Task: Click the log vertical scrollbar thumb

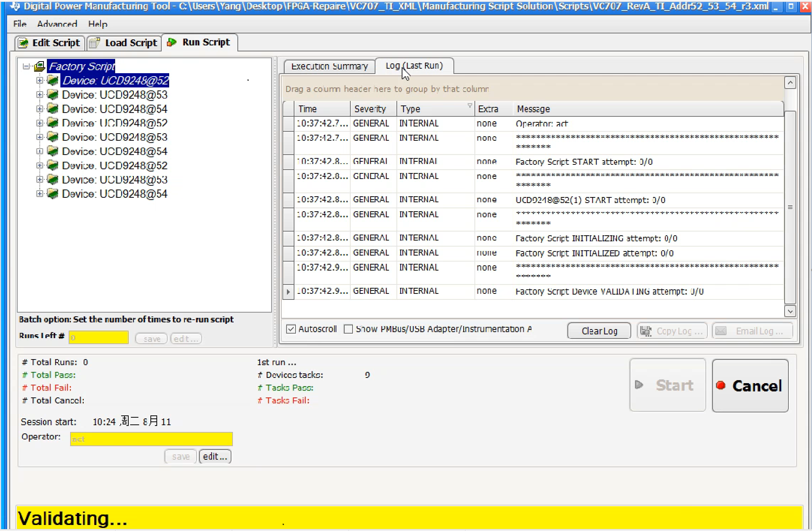Action: [x=790, y=207]
